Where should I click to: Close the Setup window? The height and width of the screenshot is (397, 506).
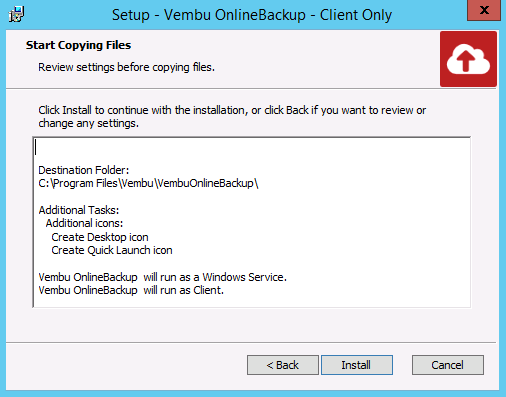484,10
